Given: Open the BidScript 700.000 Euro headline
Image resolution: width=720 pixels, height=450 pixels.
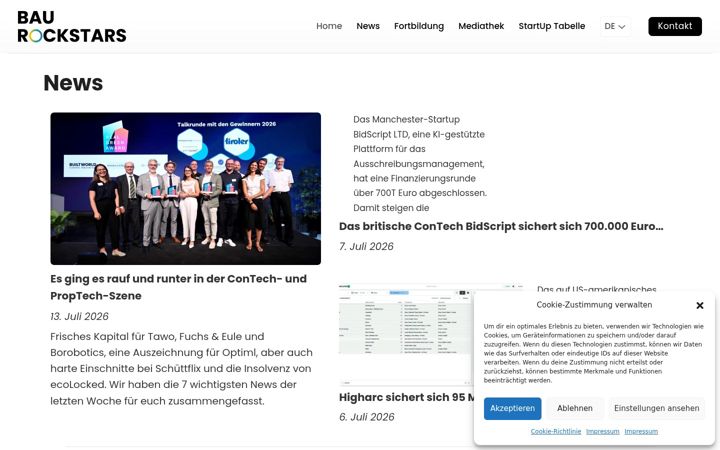Looking at the screenshot, I should coord(501,226).
